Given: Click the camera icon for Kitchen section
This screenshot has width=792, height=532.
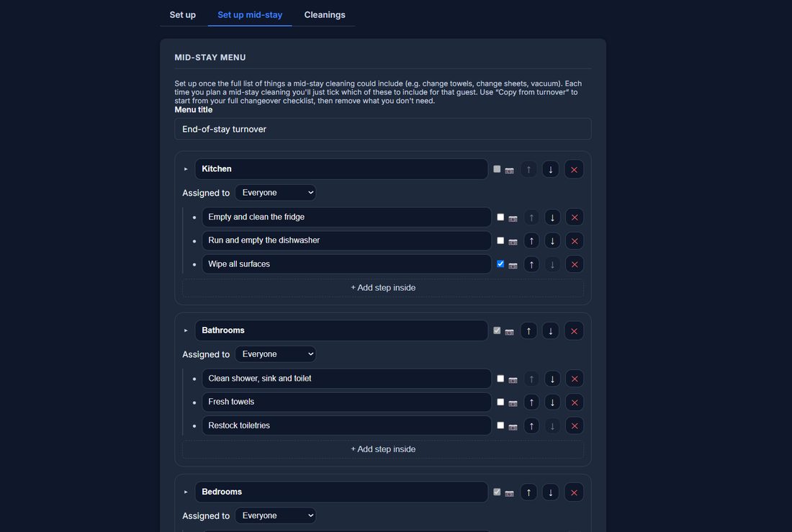Looking at the screenshot, I should [509, 171].
